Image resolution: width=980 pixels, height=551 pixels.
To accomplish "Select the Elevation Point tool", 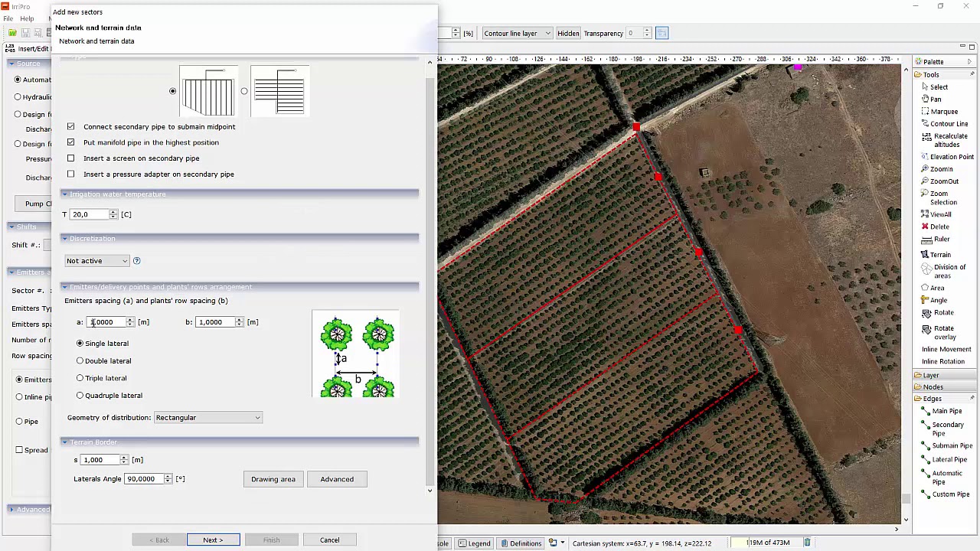I will pyautogui.click(x=950, y=156).
